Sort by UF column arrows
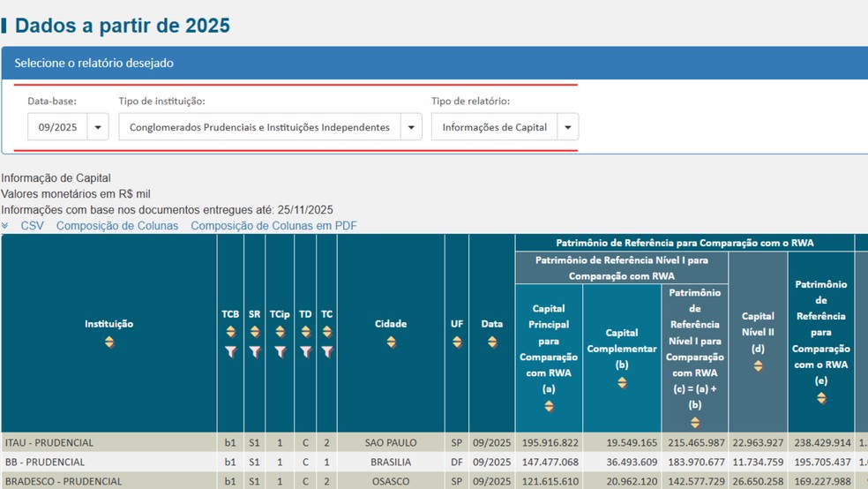This screenshot has width=868, height=489. click(x=457, y=342)
